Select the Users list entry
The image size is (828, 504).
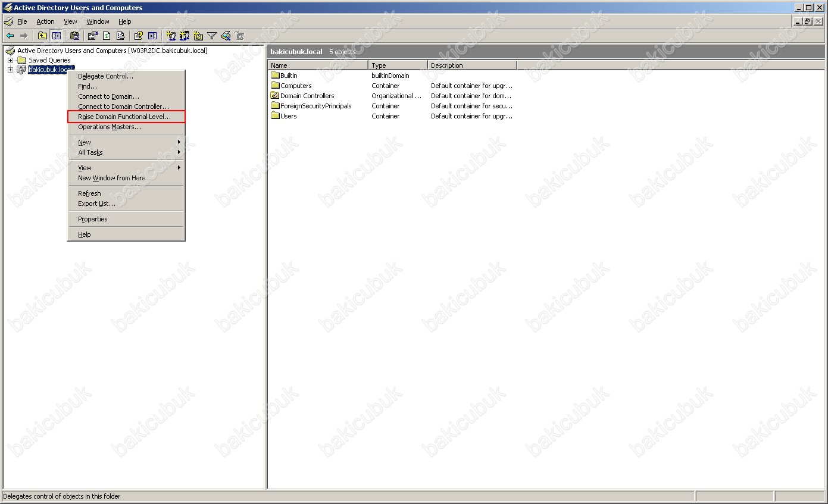click(289, 116)
